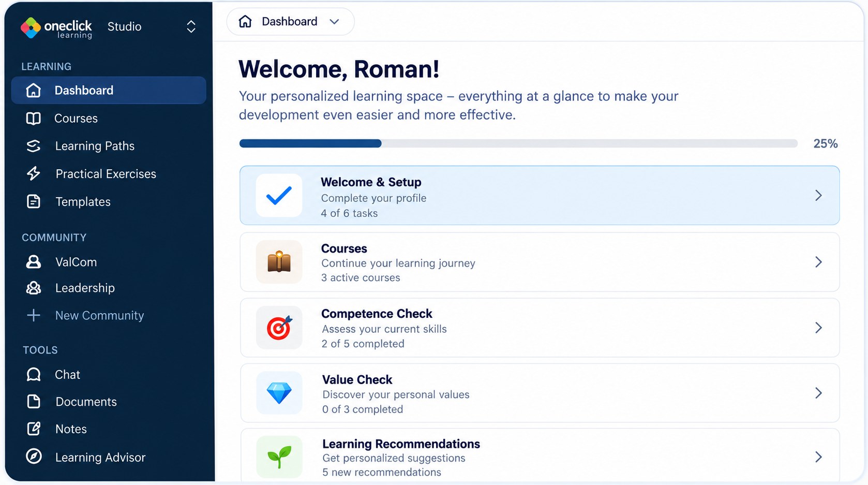
Task: Click the plus icon for New Community
Action: (x=34, y=315)
